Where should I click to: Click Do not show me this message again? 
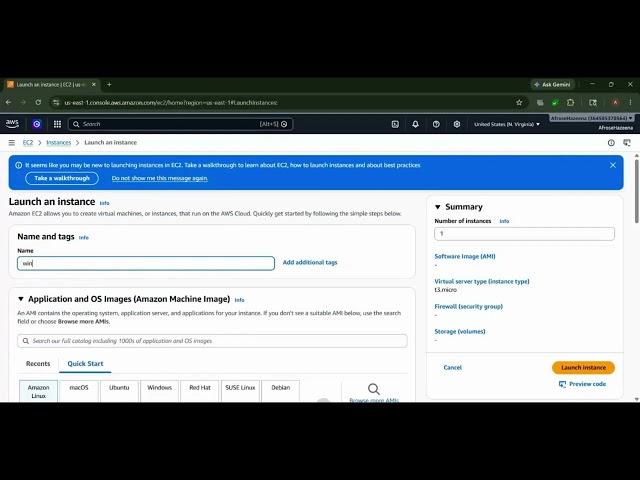[x=160, y=178]
